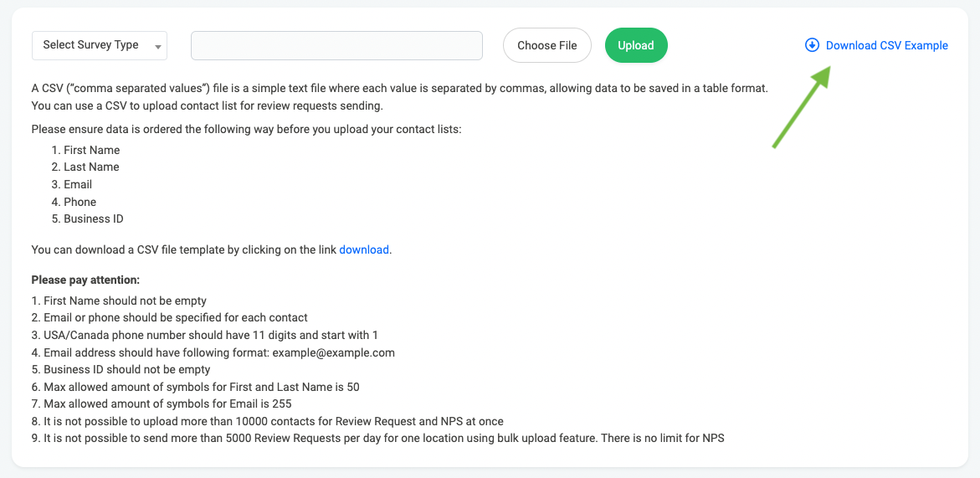Click the 5000 Review Requests per day rule
This screenshot has height=478, width=980.
pos(378,438)
